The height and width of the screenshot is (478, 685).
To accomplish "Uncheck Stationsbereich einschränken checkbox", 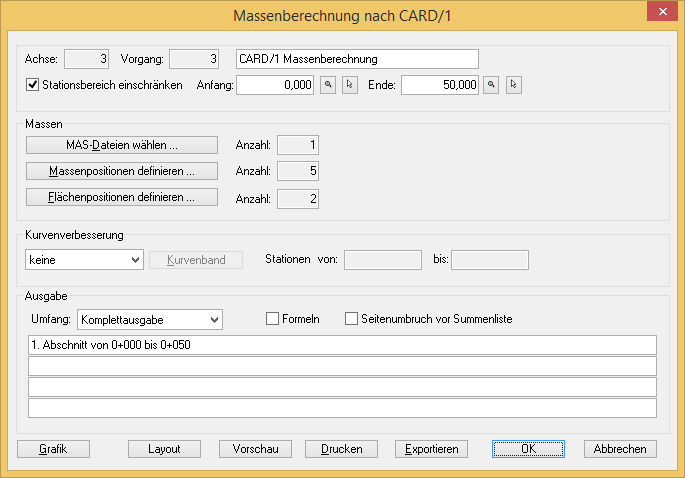I will pos(33,85).
